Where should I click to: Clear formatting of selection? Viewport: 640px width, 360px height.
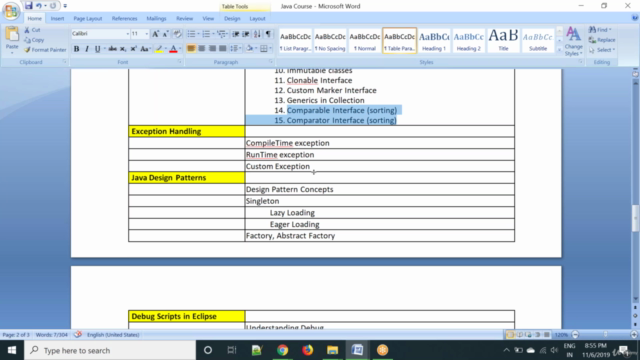tap(177, 34)
